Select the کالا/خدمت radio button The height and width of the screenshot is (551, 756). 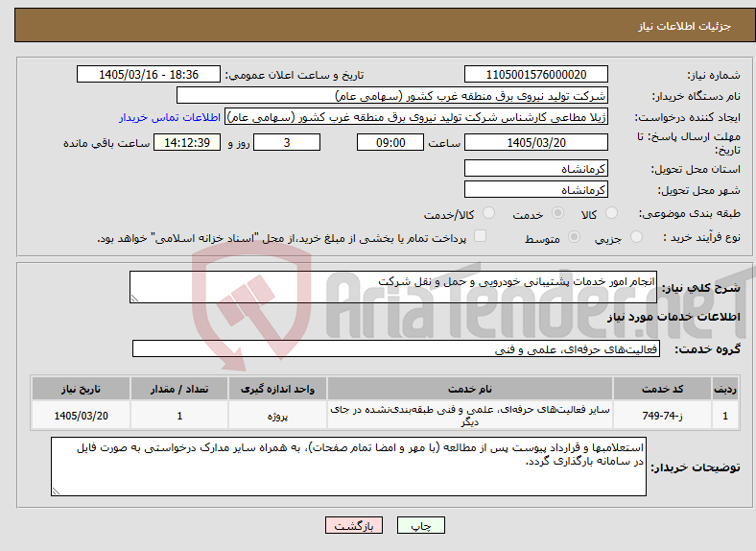pyautogui.click(x=488, y=213)
